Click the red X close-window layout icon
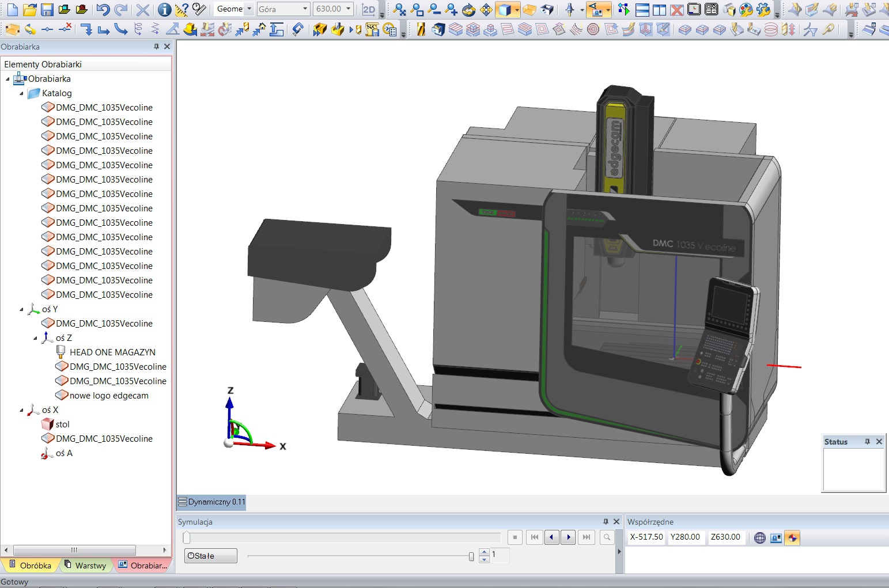Viewport: 889px width, 588px height. 677,9
